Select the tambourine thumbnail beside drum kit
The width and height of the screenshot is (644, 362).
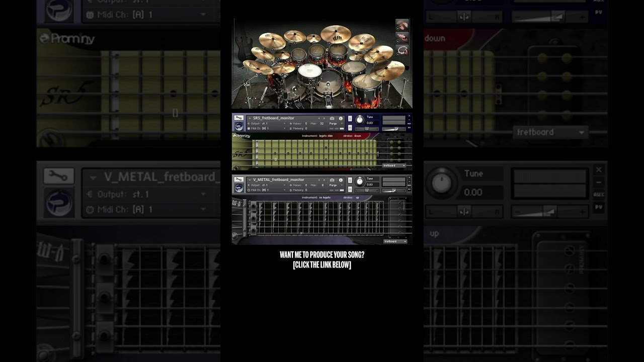(402, 50)
